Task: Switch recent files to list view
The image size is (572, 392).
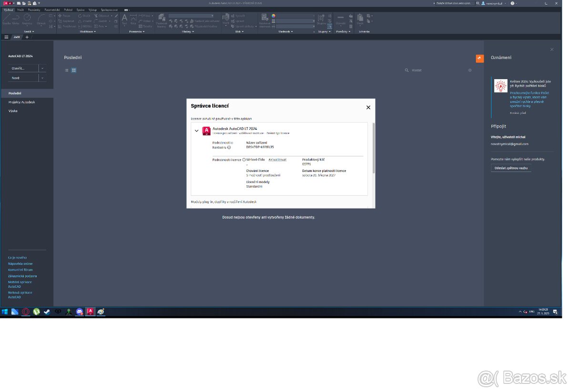Action: click(67, 70)
